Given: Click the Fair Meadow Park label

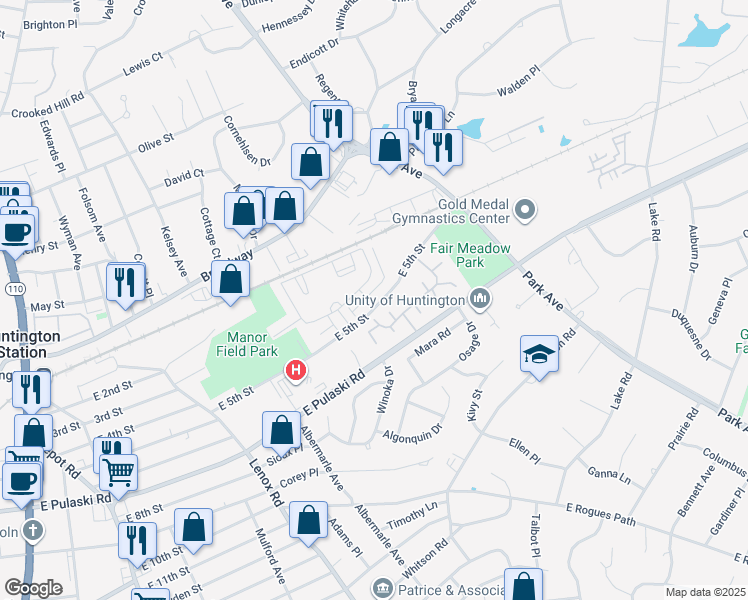Looking at the screenshot, I should pos(470,255).
